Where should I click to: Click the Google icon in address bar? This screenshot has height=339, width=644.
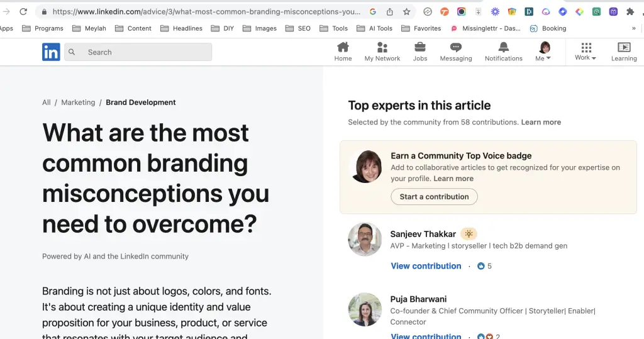[x=373, y=11]
